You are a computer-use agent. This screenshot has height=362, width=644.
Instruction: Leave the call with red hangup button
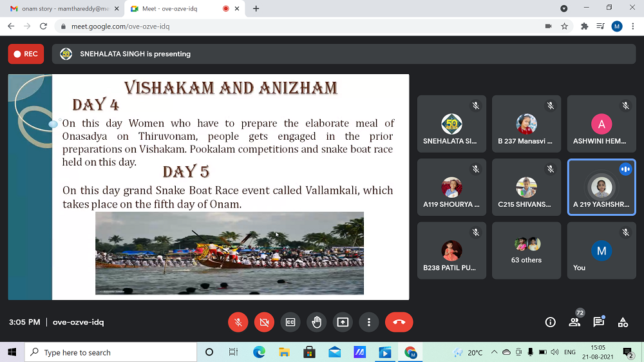click(399, 322)
